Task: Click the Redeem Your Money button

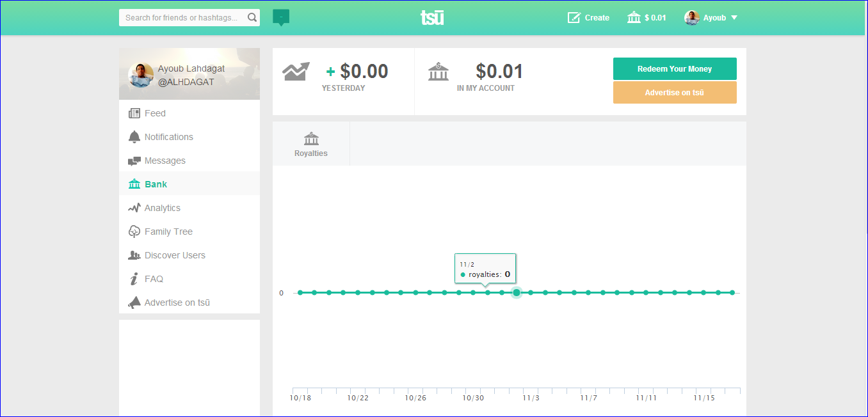Action: [675, 68]
